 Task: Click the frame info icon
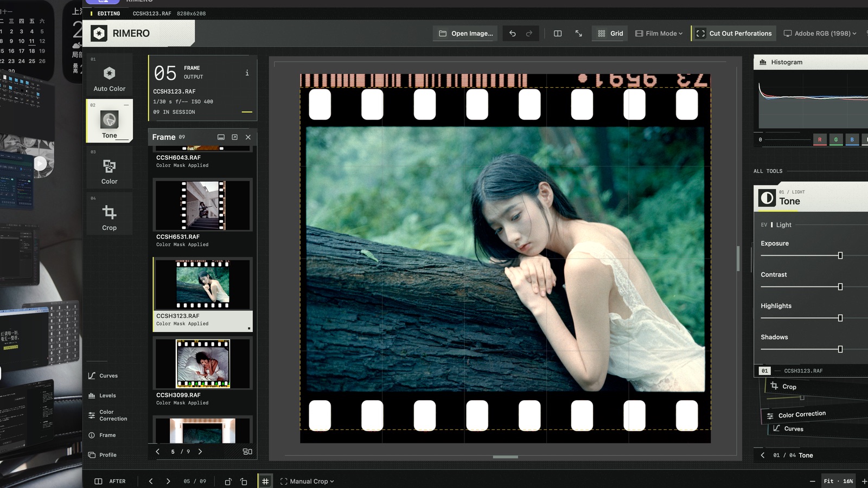pos(247,73)
